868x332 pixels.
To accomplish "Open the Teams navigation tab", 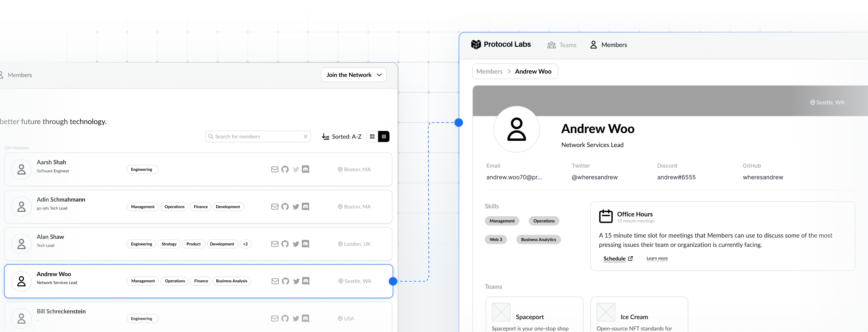I will click(x=562, y=45).
